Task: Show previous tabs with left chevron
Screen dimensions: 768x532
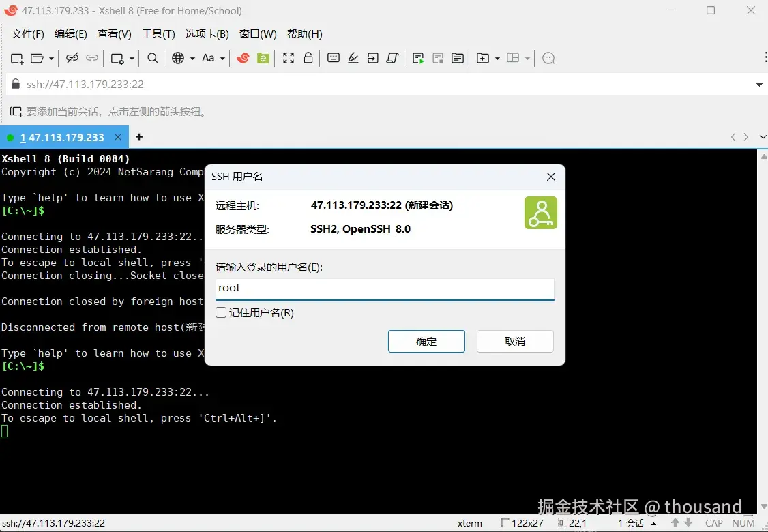Action: [x=733, y=137]
